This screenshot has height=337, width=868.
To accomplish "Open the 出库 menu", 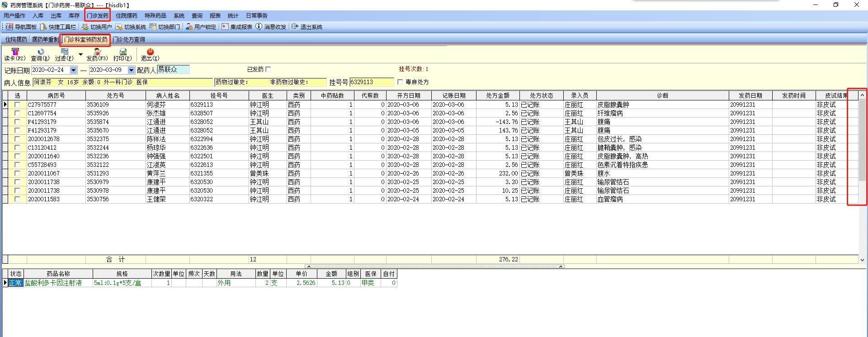I will (56, 16).
